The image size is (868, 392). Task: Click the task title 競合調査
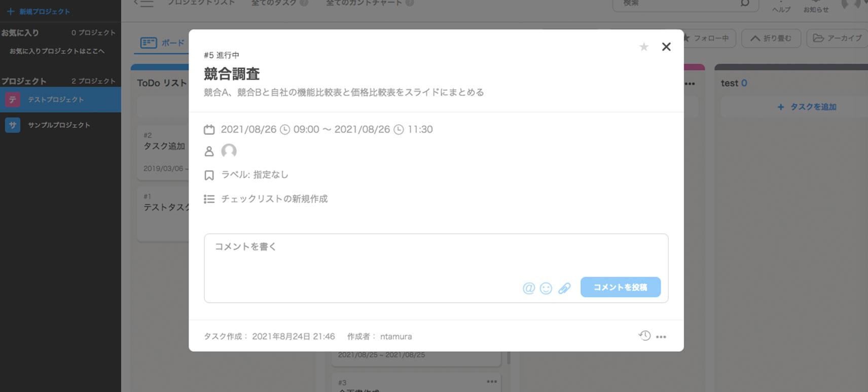[x=232, y=74]
